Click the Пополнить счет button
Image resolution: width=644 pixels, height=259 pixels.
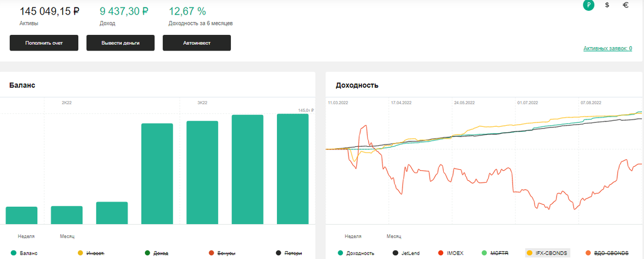coord(44,43)
